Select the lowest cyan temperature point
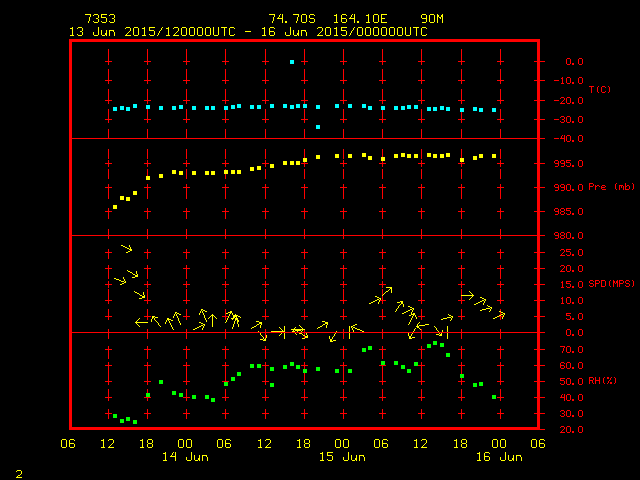The width and height of the screenshot is (640, 480). pos(318,127)
